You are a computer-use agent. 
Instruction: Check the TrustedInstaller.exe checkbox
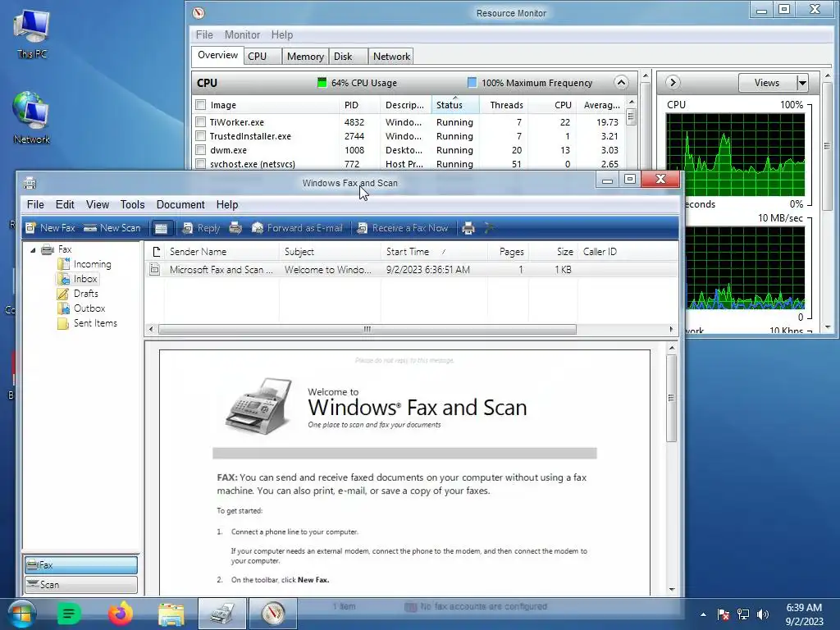200,136
